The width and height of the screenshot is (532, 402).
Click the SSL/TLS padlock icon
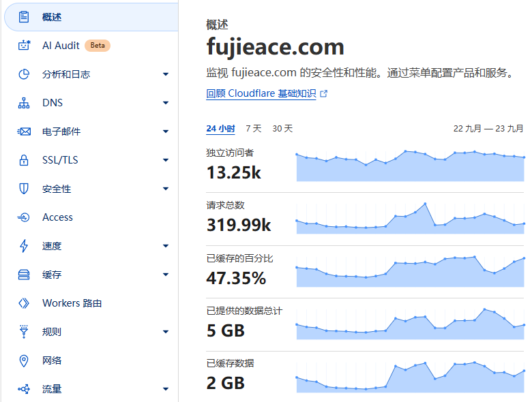(x=24, y=160)
